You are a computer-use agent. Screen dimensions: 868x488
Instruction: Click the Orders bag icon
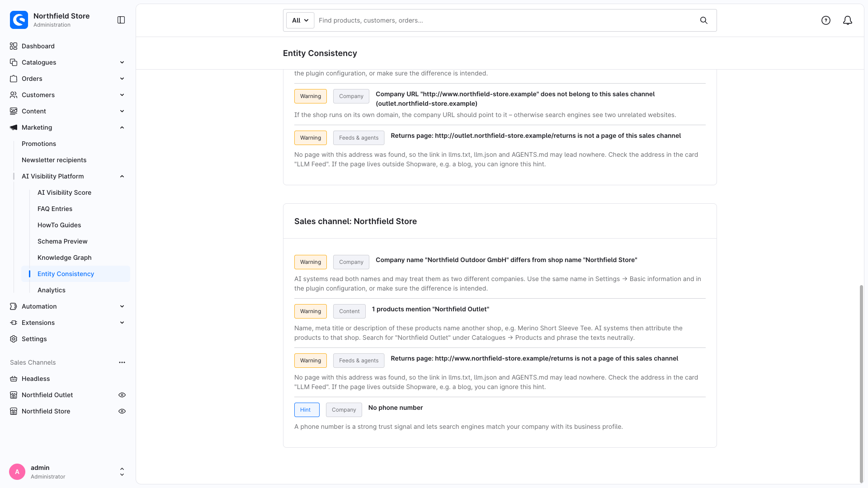click(x=14, y=79)
